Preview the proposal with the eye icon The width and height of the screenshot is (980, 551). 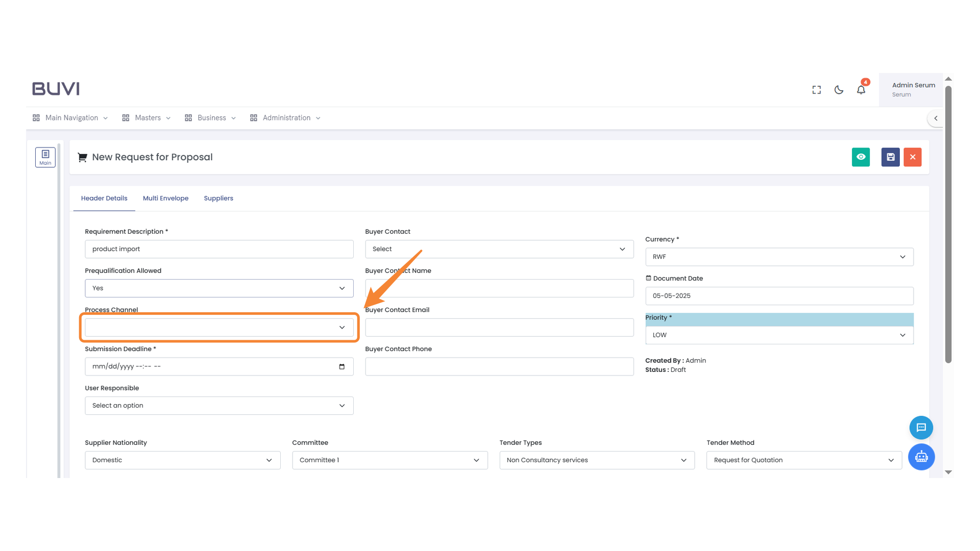point(861,157)
